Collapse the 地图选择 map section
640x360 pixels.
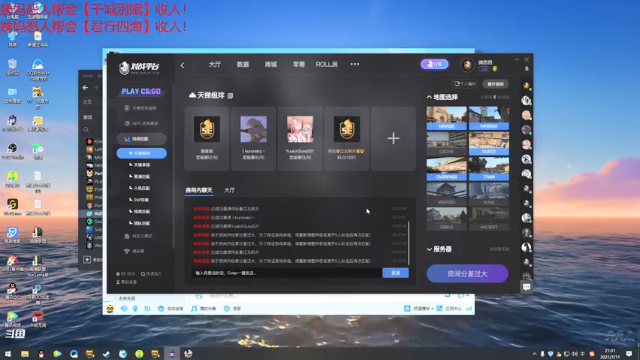click(x=429, y=97)
